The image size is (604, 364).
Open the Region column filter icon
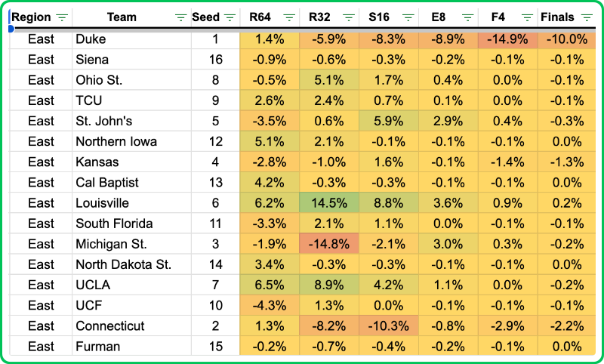(x=62, y=17)
